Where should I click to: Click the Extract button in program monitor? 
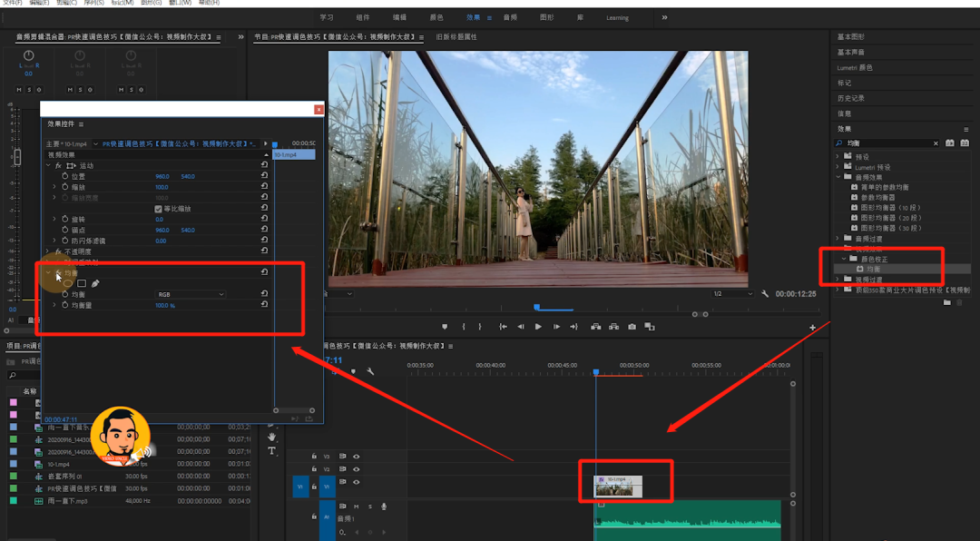pyautogui.click(x=613, y=327)
